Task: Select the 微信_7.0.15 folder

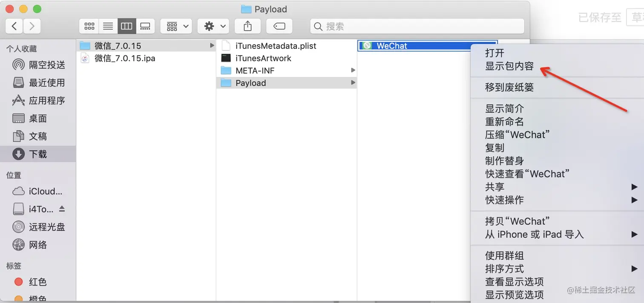Action: (x=146, y=46)
